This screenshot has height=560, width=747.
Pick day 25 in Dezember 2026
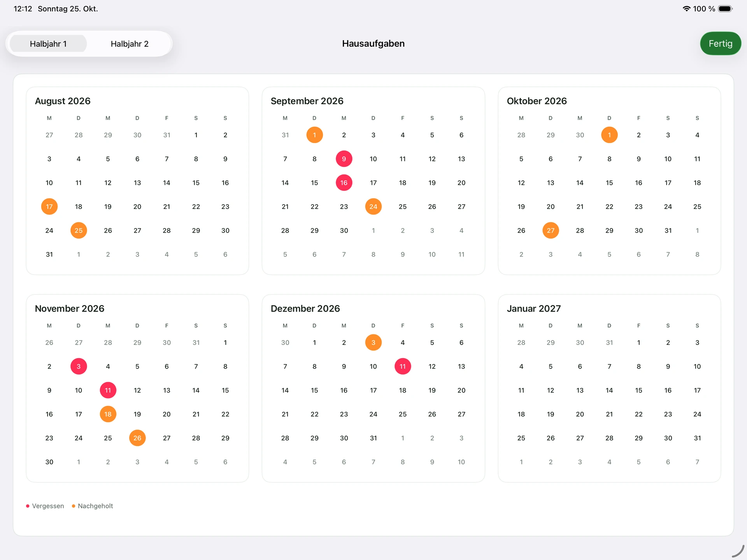pyautogui.click(x=403, y=414)
